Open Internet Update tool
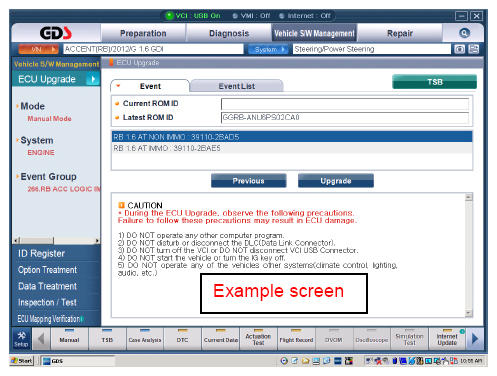This screenshot has height=376, width=497. (447, 339)
